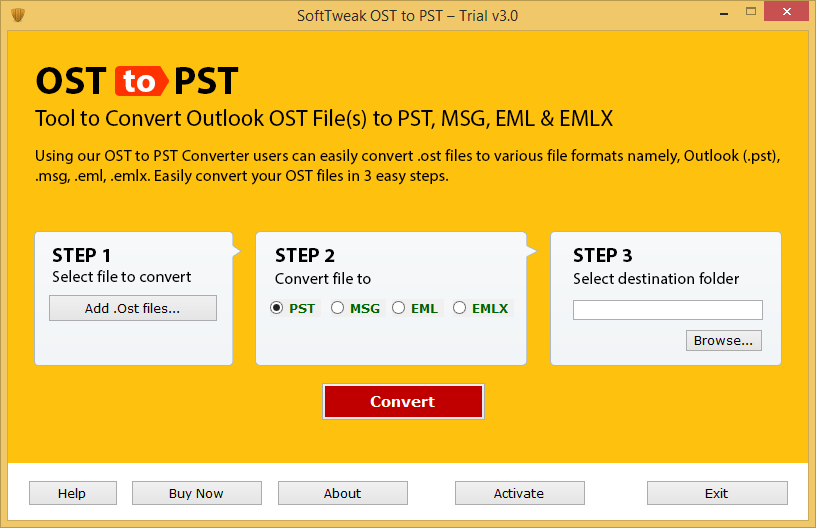Minimize the SoftTweak window
This screenshot has width=816, height=528.
click(x=723, y=12)
